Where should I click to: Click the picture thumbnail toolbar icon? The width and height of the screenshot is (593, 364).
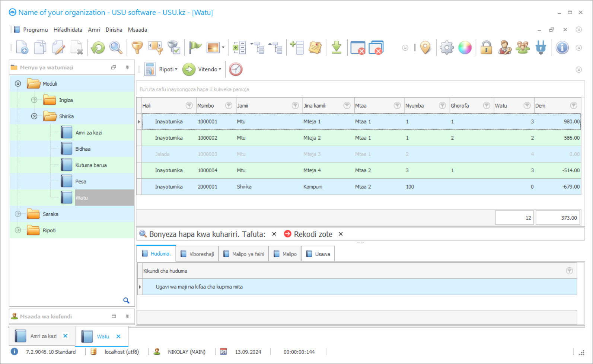(213, 48)
